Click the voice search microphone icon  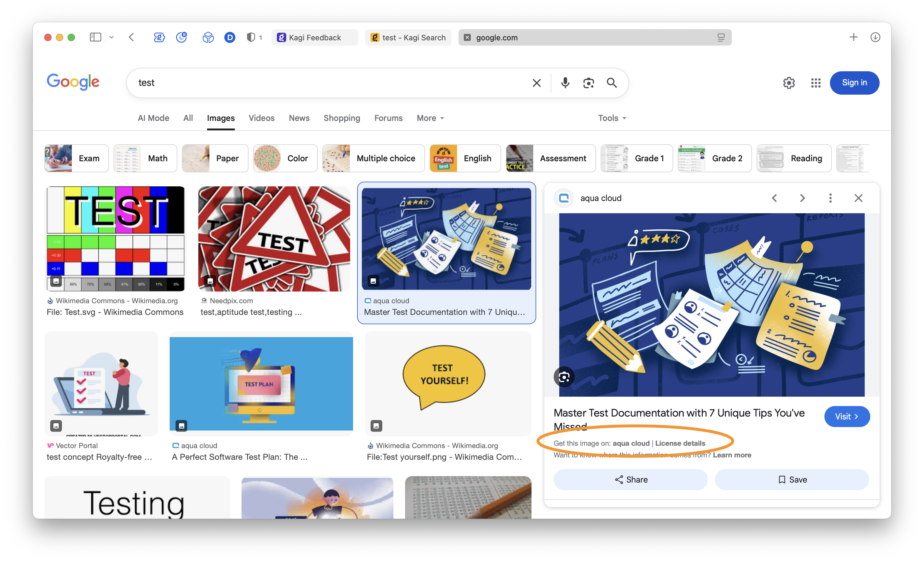click(565, 83)
